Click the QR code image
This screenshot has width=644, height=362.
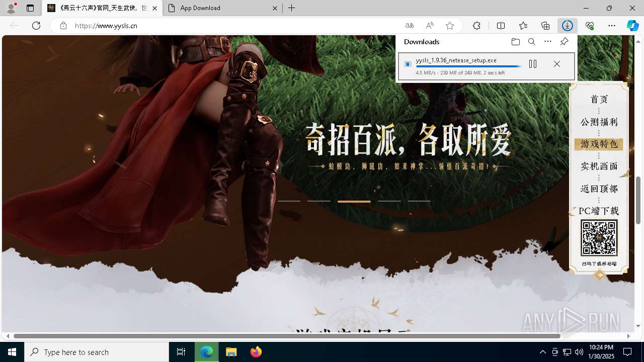599,238
